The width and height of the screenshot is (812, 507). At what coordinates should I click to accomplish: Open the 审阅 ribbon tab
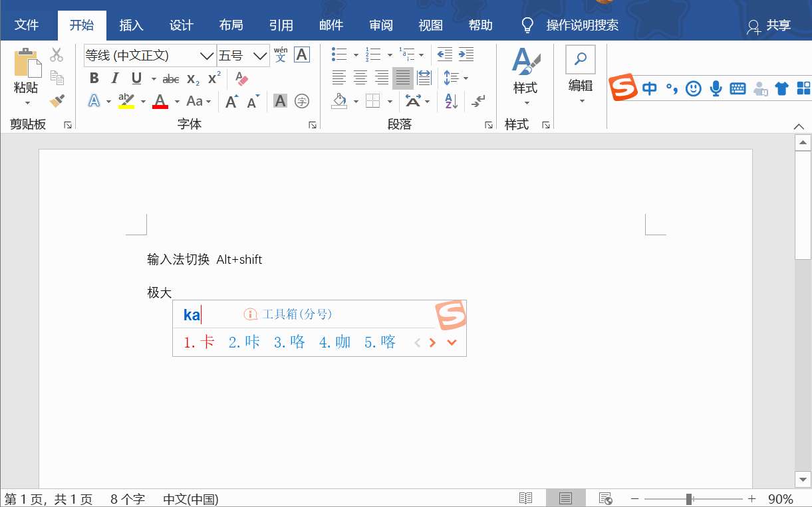tap(380, 25)
